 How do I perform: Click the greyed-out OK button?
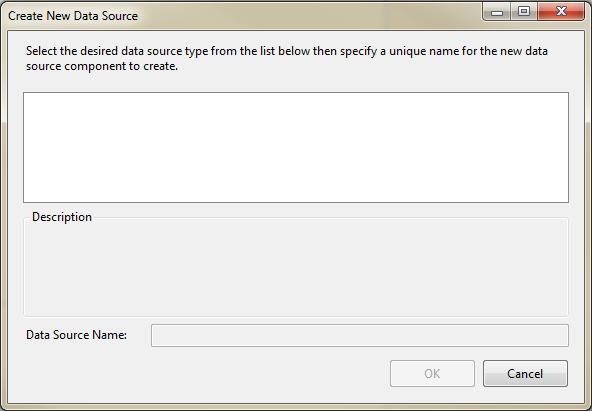432,373
